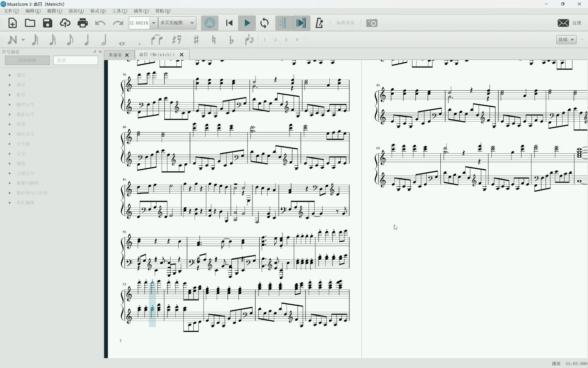The height and width of the screenshot is (368, 588).
Task: Select half note duration
Action: pyautogui.click(x=104, y=40)
